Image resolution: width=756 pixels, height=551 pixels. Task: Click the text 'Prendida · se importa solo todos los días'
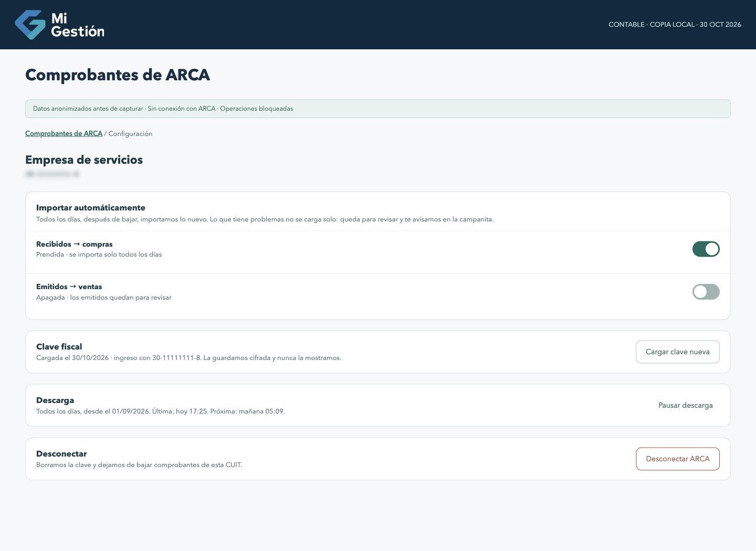point(99,255)
